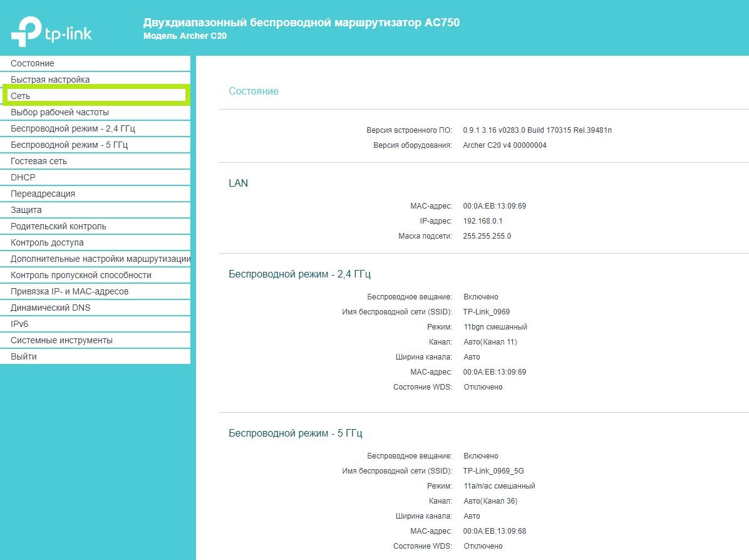
Task: Go to Беспроводной режим - 5 ГГц menu
Action: point(69,145)
